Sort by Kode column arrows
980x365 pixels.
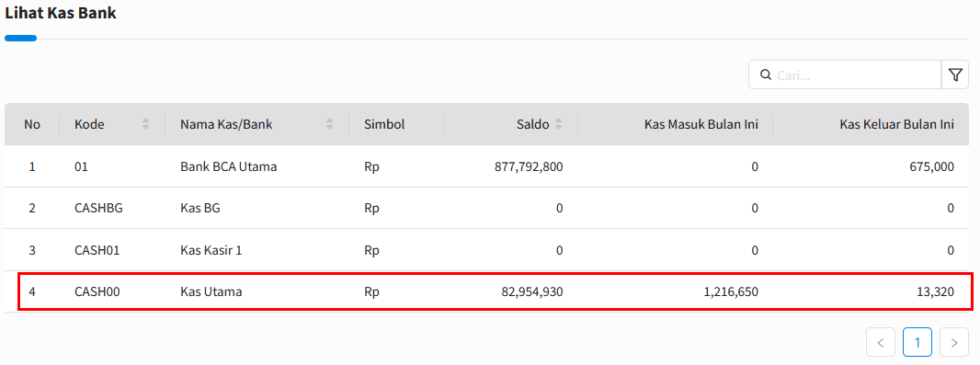point(145,124)
